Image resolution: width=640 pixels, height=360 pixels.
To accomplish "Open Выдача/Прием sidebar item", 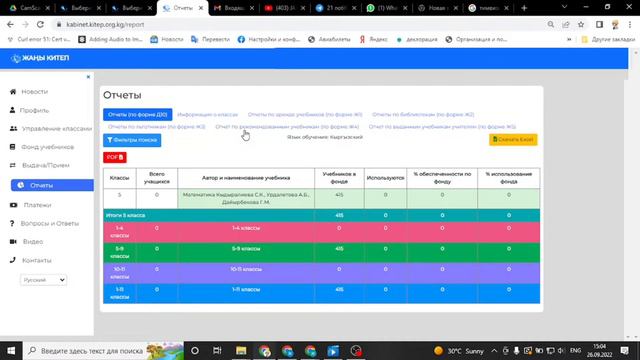I will tap(40, 165).
